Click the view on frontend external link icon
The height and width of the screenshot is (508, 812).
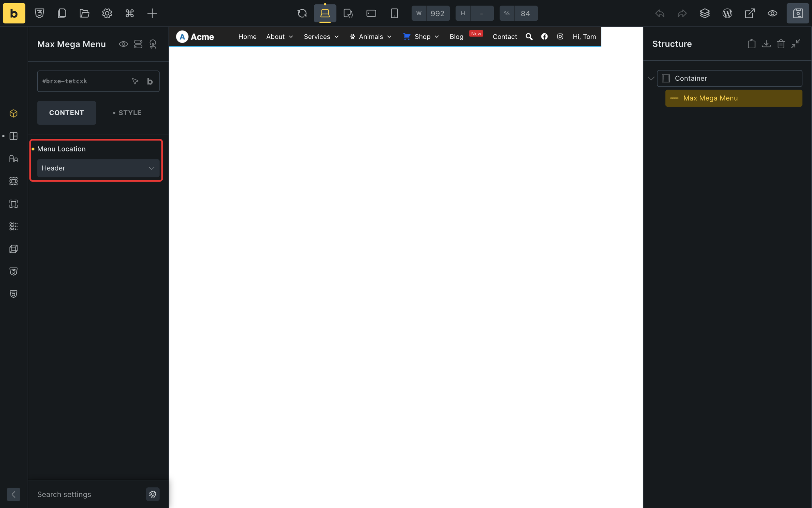tap(750, 13)
